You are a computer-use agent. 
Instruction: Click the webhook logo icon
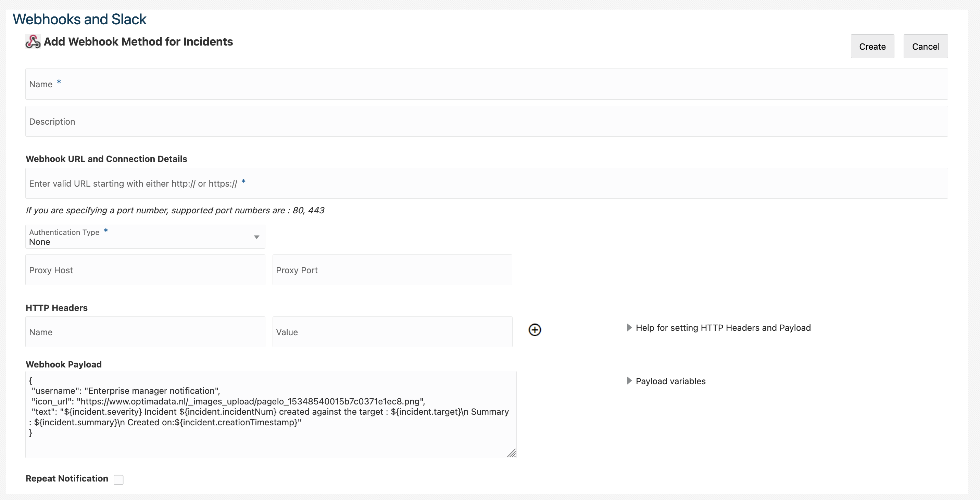33,41
